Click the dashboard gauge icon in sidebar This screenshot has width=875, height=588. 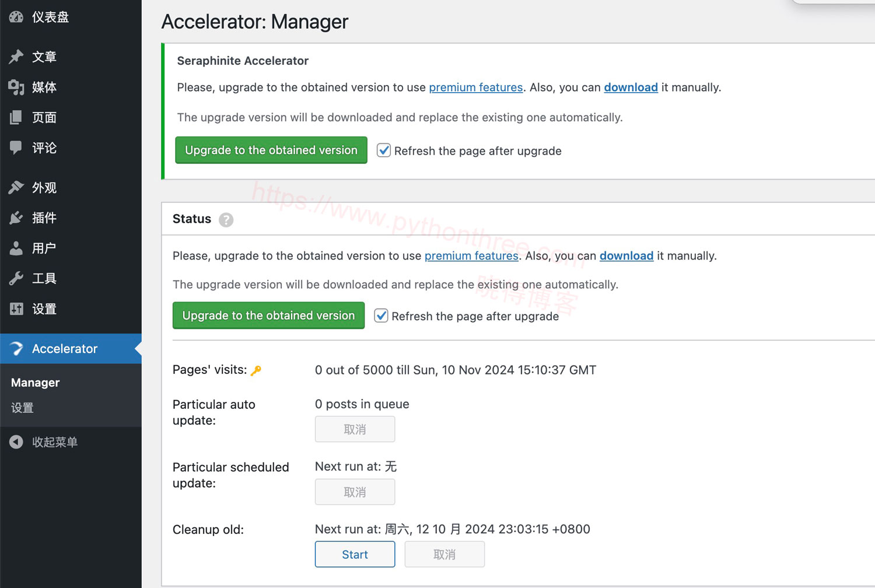(x=16, y=17)
